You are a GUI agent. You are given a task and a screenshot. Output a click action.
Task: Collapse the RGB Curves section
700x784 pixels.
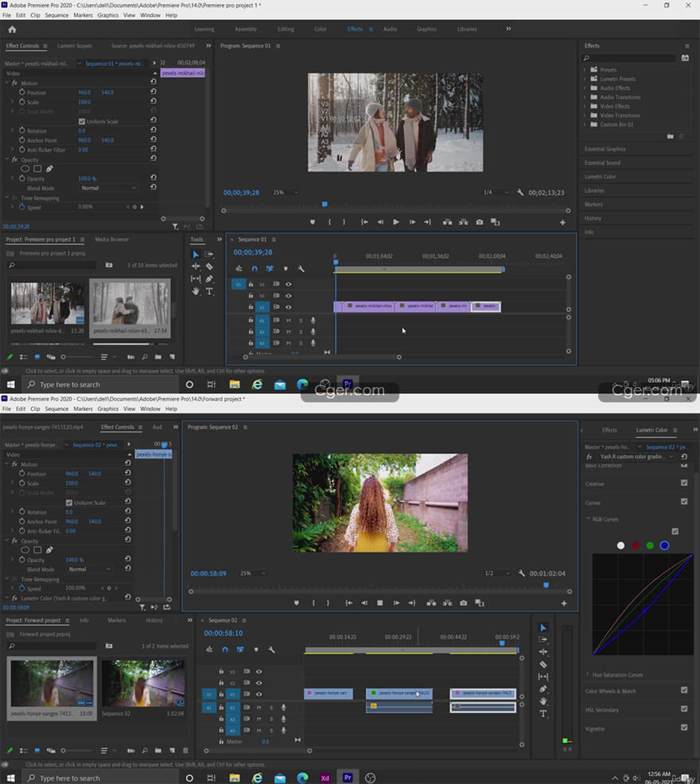tap(588, 519)
